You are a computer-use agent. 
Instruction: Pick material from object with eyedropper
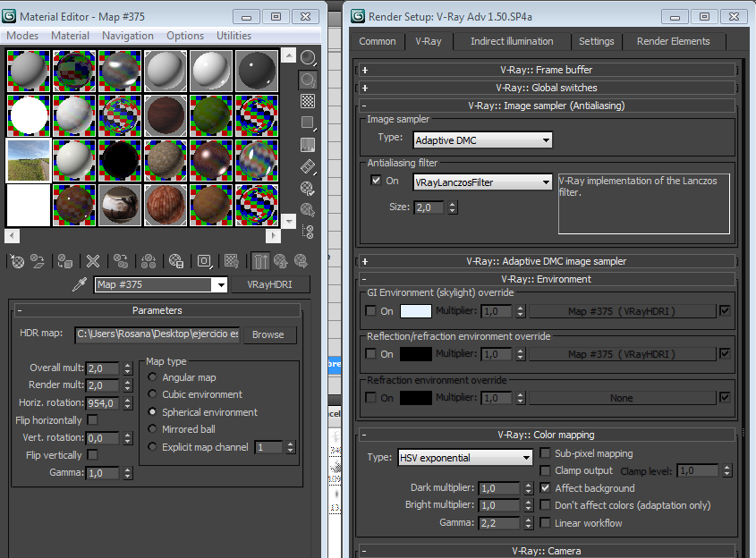[80, 284]
